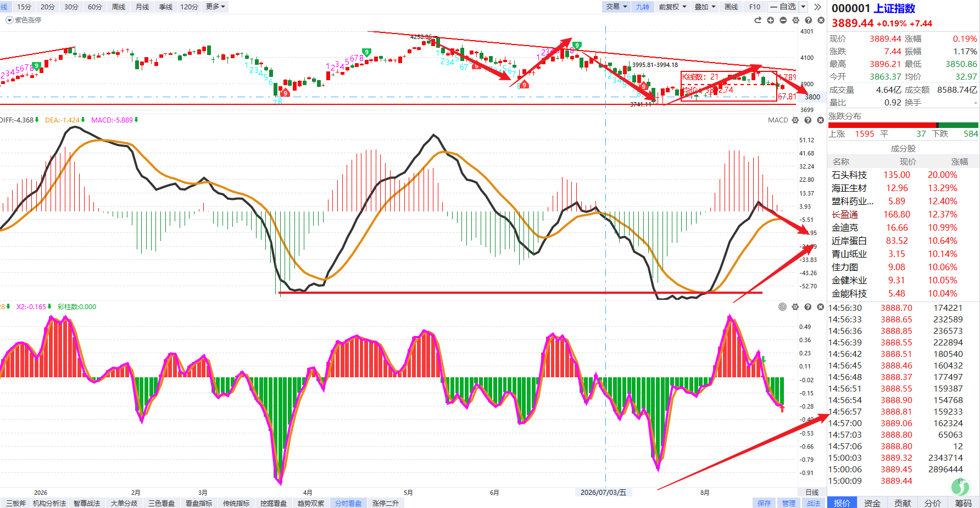Toggle the 九转 indicator
The width and height of the screenshot is (980, 508).
[643, 7]
